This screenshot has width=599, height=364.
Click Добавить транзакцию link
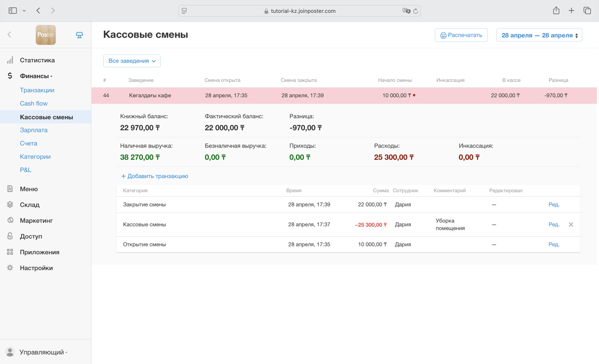(155, 176)
